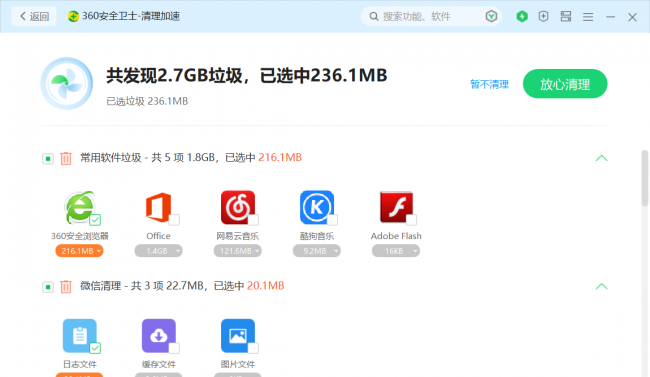Click the WeChat cache files icon

coord(159,336)
